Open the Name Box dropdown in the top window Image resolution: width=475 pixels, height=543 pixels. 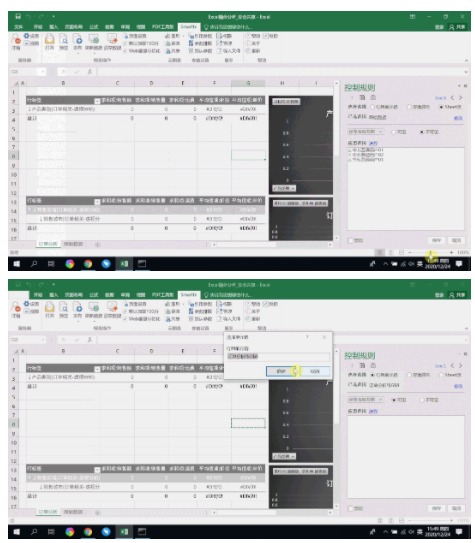click(x=43, y=72)
